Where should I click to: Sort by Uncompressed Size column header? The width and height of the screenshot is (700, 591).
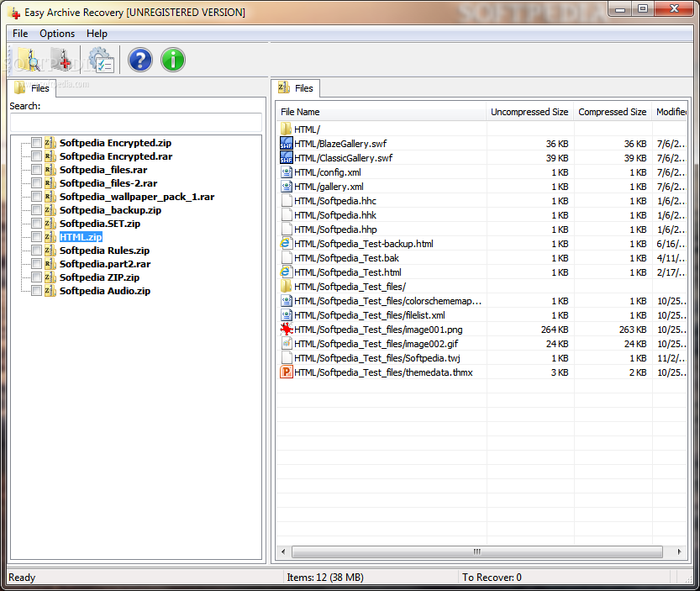click(x=530, y=112)
